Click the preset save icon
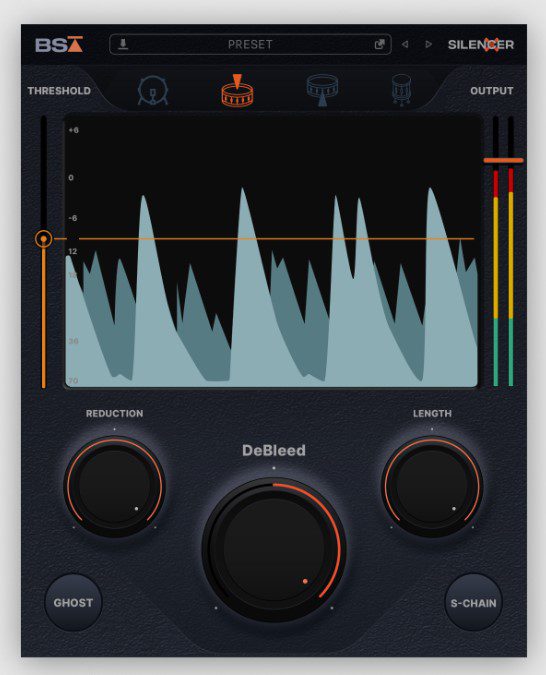Viewport: 546px width, 675px height. point(123,44)
